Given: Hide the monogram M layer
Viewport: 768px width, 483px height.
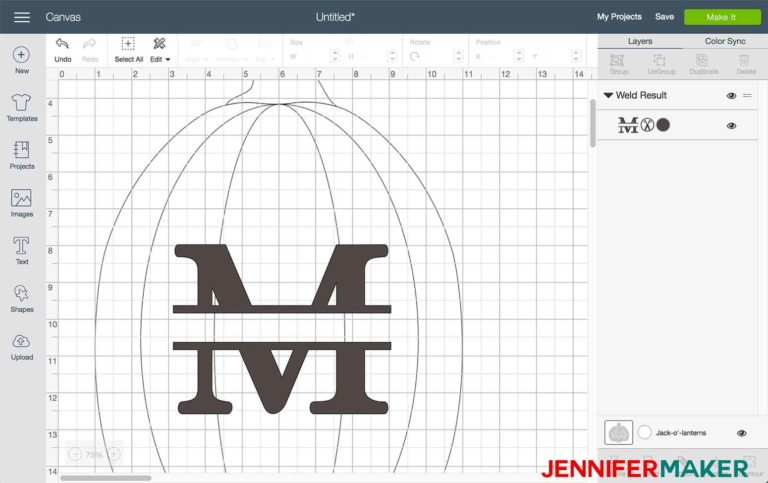Looking at the screenshot, I should (x=731, y=126).
